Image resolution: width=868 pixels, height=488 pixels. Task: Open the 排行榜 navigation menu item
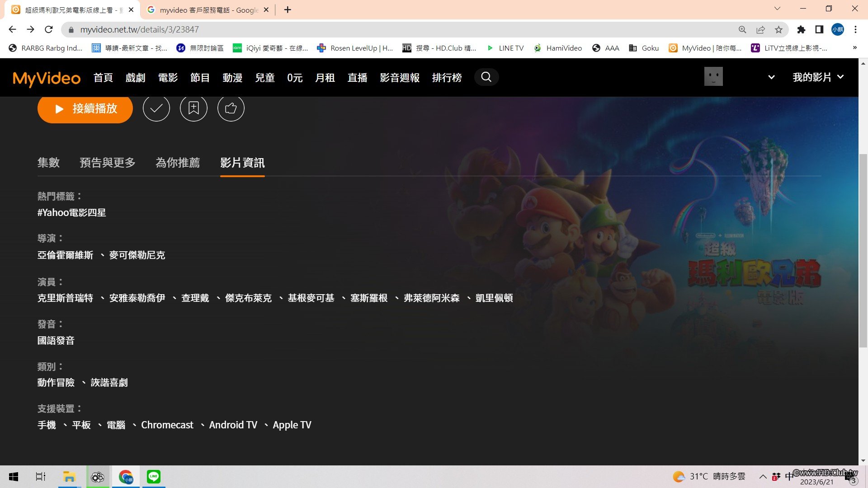(x=447, y=78)
